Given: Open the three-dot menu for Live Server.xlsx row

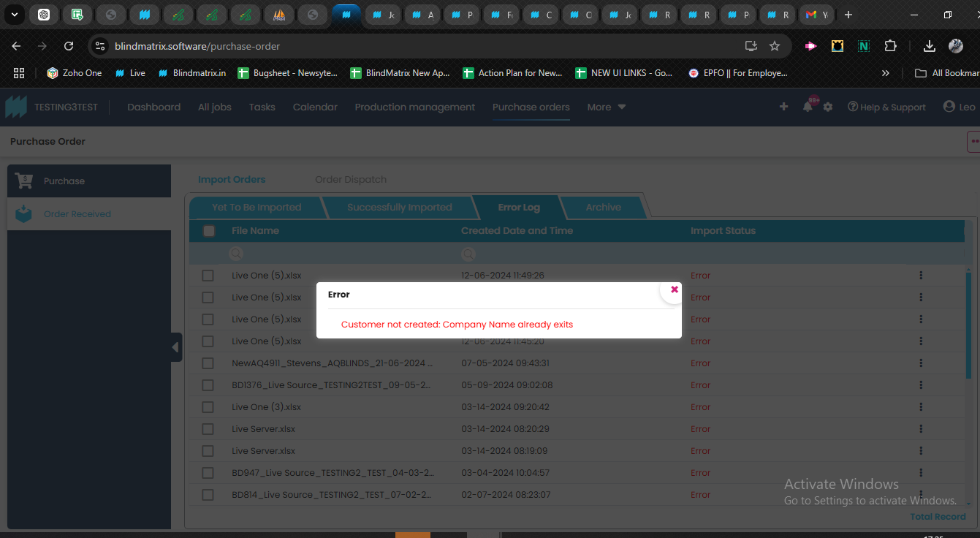Looking at the screenshot, I should pos(921,429).
